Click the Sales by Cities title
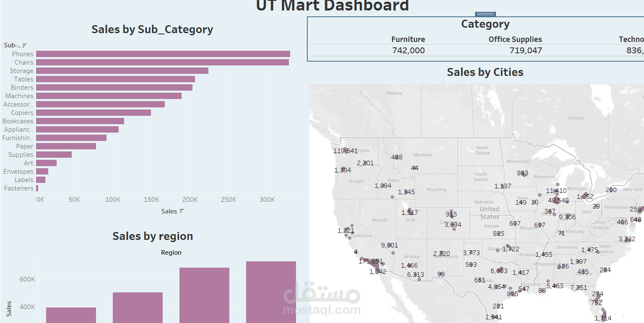644x323 pixels. [485, 72]
